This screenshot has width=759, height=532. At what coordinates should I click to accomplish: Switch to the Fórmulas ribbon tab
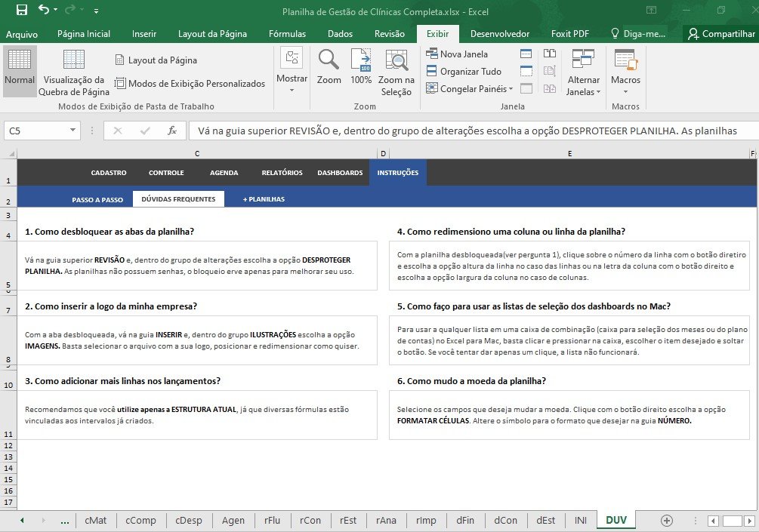[287, 34]
